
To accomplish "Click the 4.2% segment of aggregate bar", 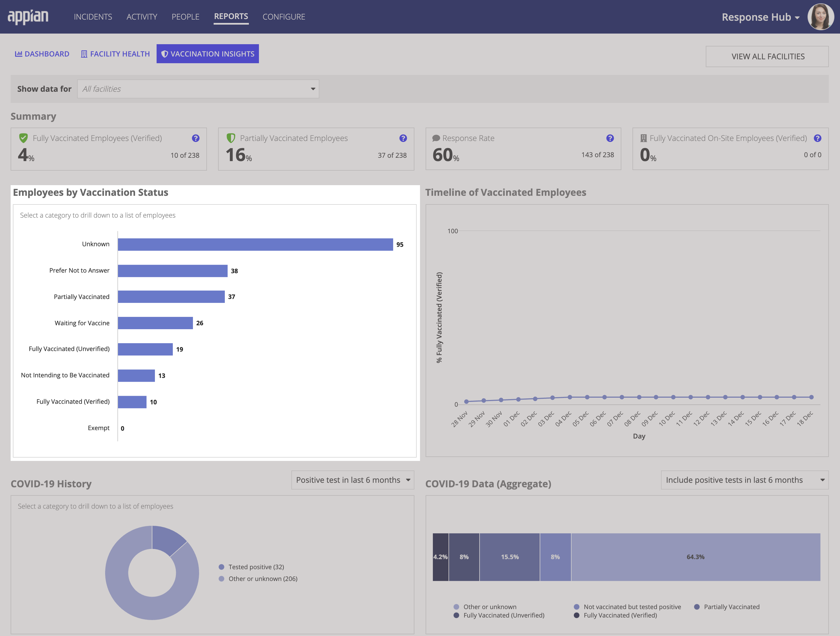I will (440, 557).
